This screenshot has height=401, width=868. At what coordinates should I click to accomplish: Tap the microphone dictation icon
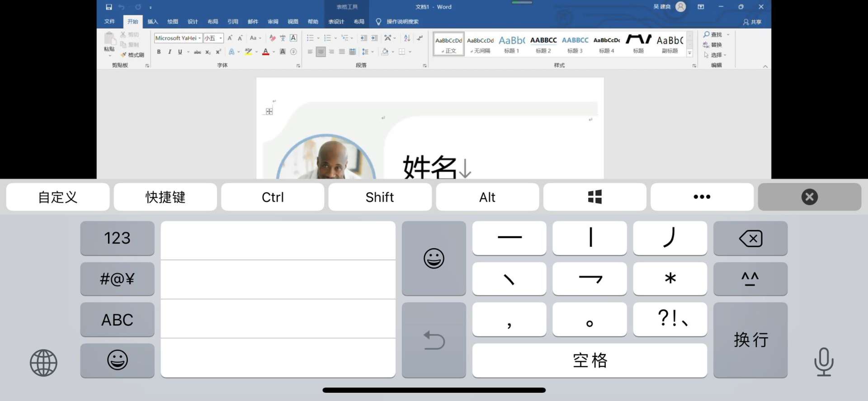tap(824, 362)
